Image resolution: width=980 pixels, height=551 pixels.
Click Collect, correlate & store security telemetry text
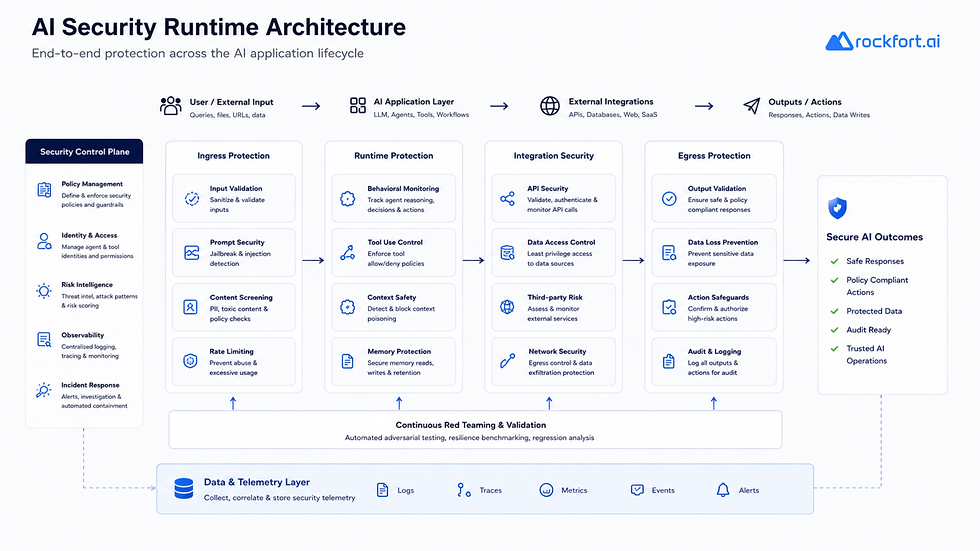click(x=279, y=498)
